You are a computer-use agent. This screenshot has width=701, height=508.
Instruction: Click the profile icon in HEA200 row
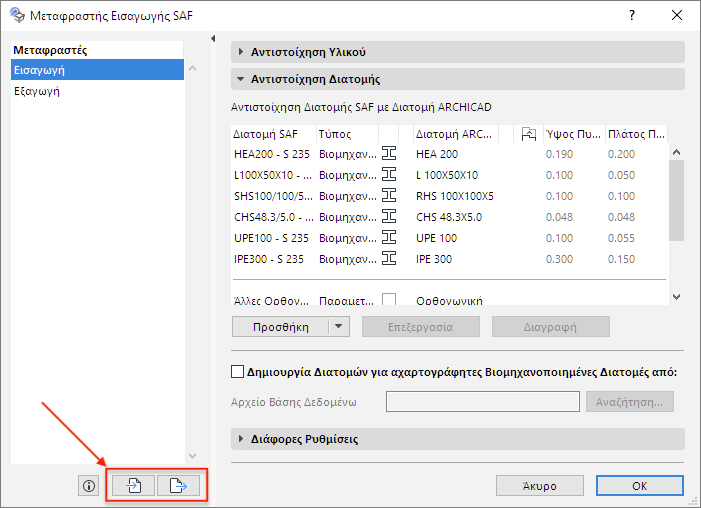[389, 154]
